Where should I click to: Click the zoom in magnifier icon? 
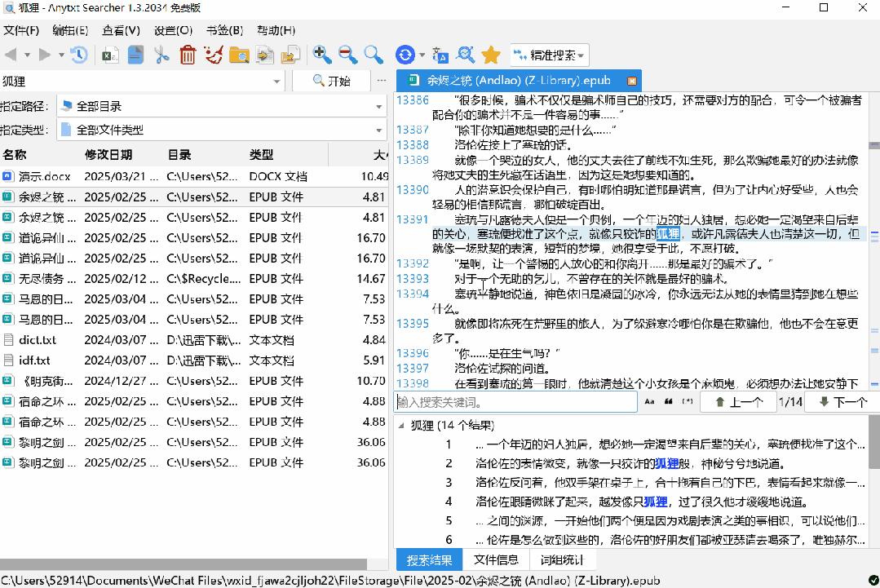click(x=322, y=55)
